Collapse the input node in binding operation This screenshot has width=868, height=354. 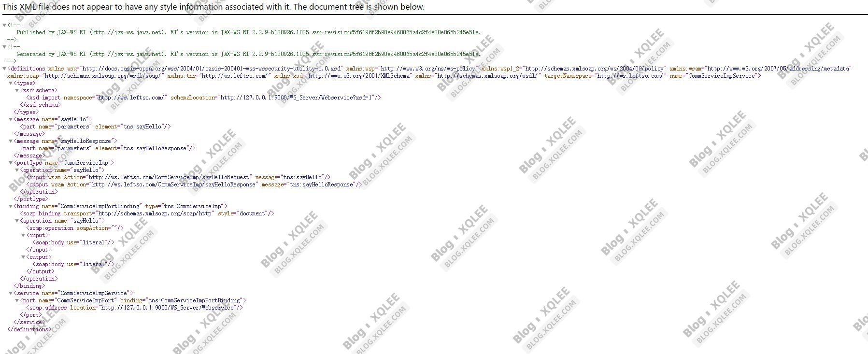point(23,235)
